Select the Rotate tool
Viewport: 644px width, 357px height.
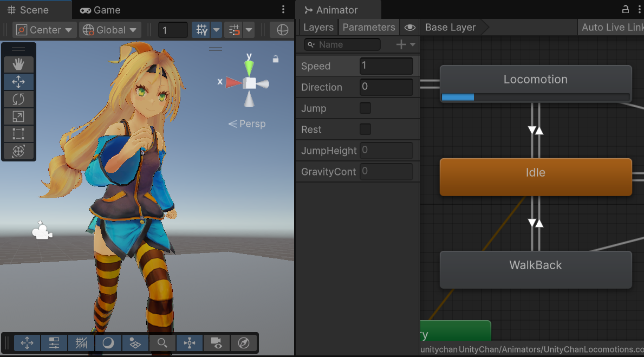pos(18,99)
